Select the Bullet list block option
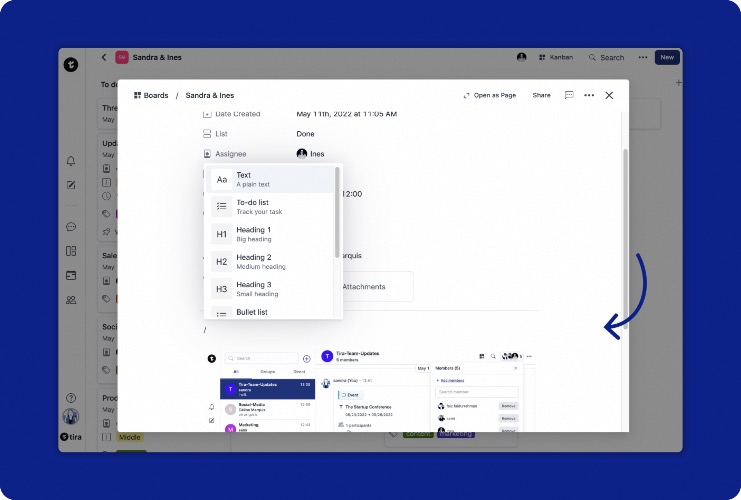 click(x=269, y=312)
